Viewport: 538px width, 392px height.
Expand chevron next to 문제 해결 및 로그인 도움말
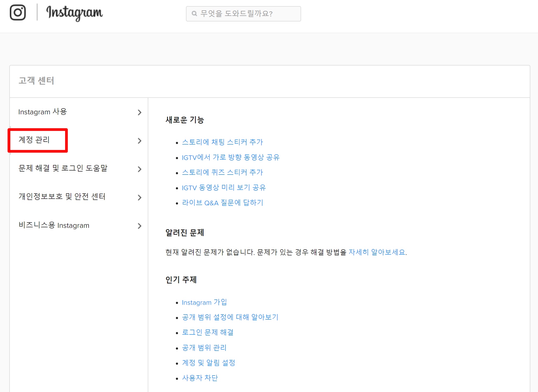(x=140, y=169)
